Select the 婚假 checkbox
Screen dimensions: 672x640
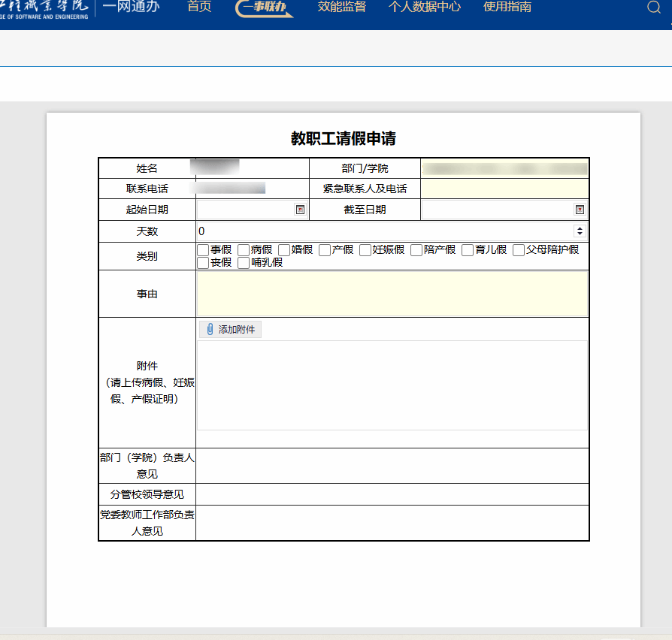pyautogui.click(x=284, y=250)
